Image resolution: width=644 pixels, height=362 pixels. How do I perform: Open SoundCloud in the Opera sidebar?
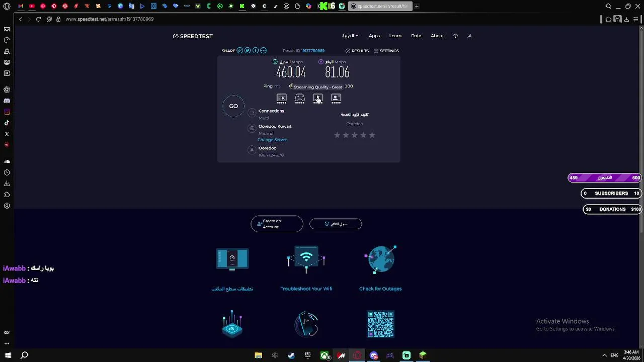7,161
